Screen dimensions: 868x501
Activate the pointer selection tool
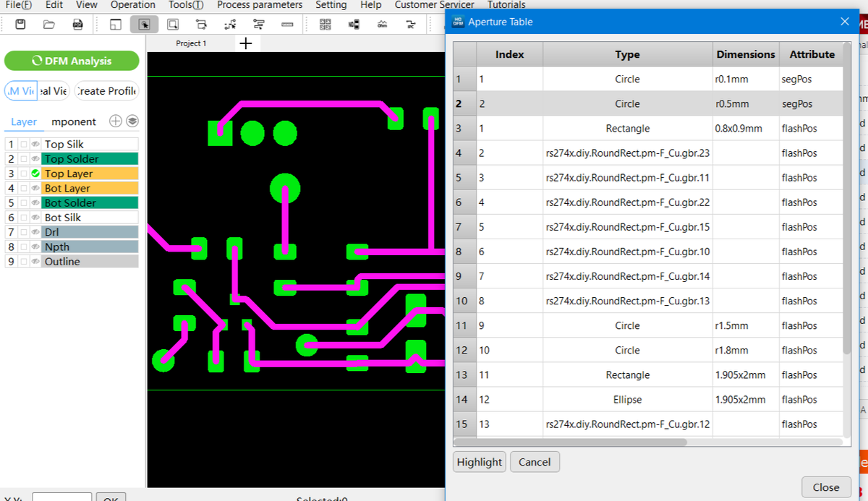pos(144,25)
